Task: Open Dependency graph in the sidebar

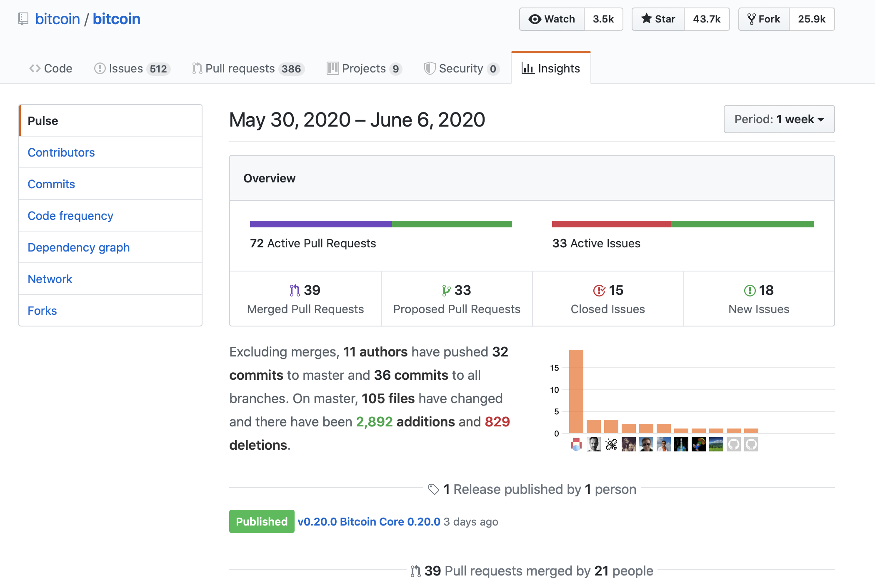Action: pyautogui.click(x=111, y=247)
